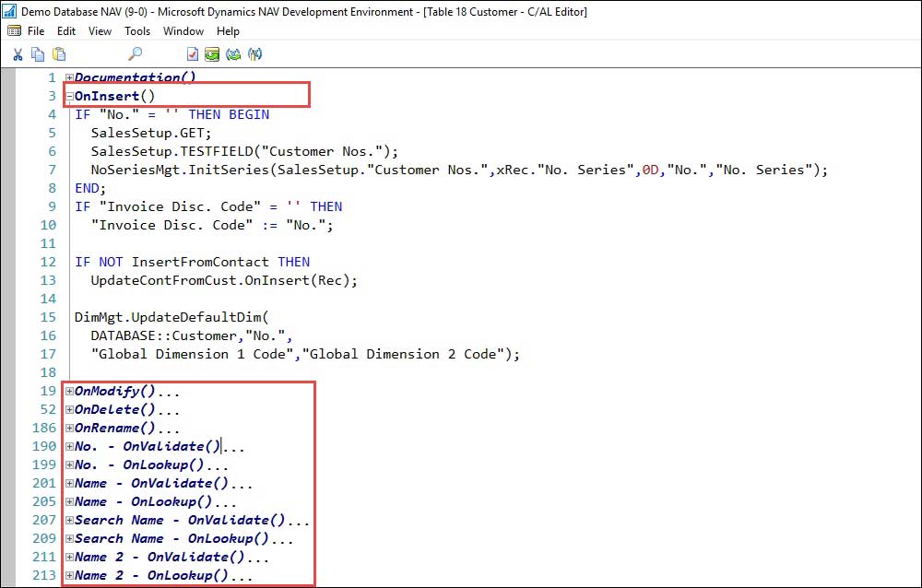Click 'IF "Invoice Disc. Code" = '' THEN' line
922x588 pixels.
pos(208,206)
